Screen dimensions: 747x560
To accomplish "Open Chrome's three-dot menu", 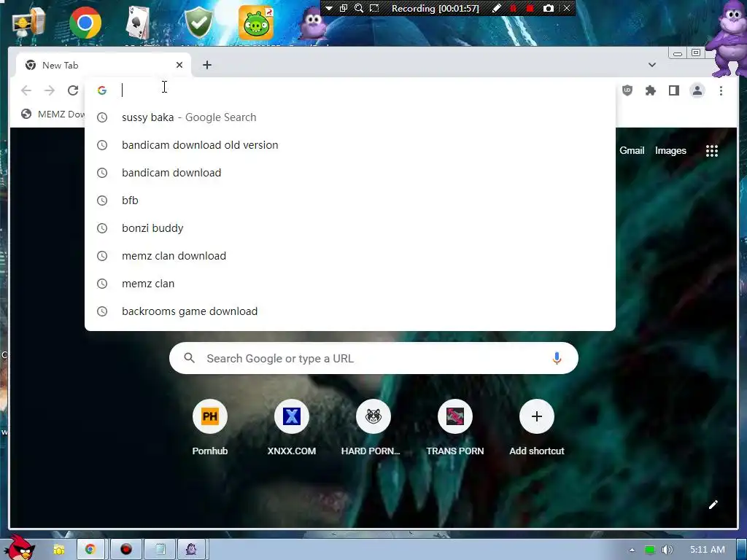I will pyautogui.click(x=721, y=90).
